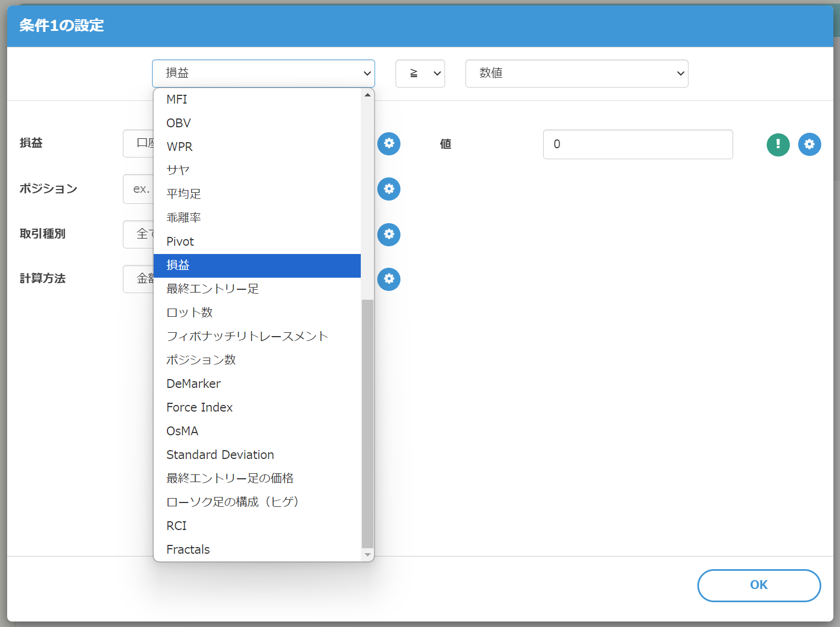Click the gear icon beside 計算方法 row
This screenshot has width=840, height=627.
(389, 279)
